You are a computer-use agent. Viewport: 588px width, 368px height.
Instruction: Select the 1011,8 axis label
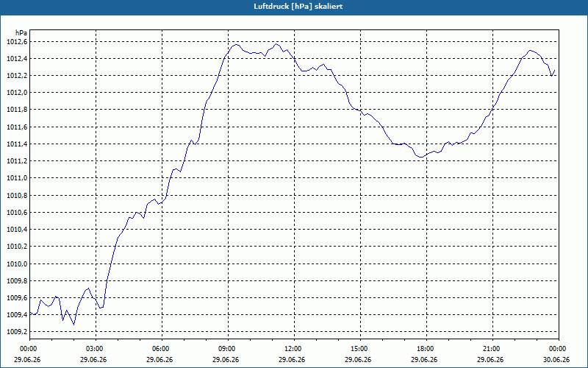pos(17,110)
